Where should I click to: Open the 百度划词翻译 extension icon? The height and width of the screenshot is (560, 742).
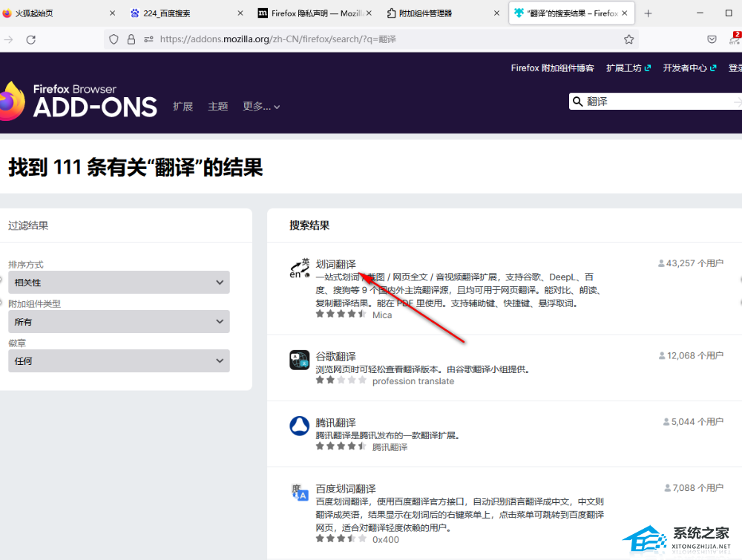[300, 493]
